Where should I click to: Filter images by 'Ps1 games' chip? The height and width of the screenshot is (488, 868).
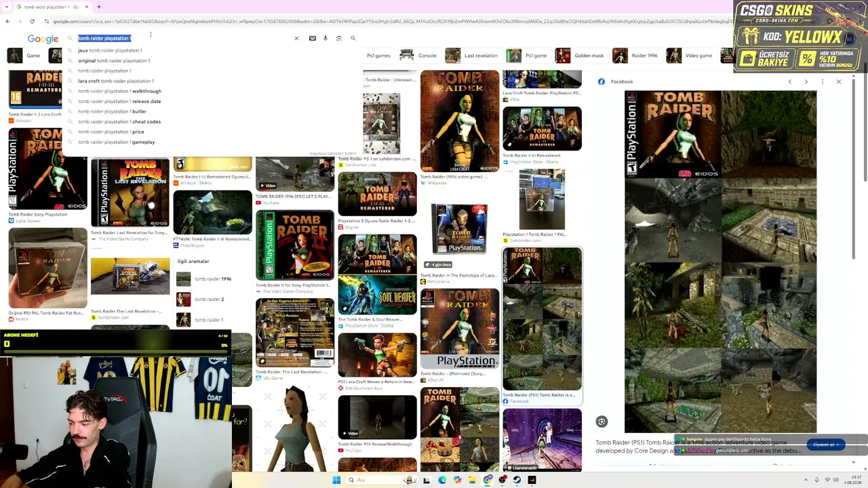378,56
